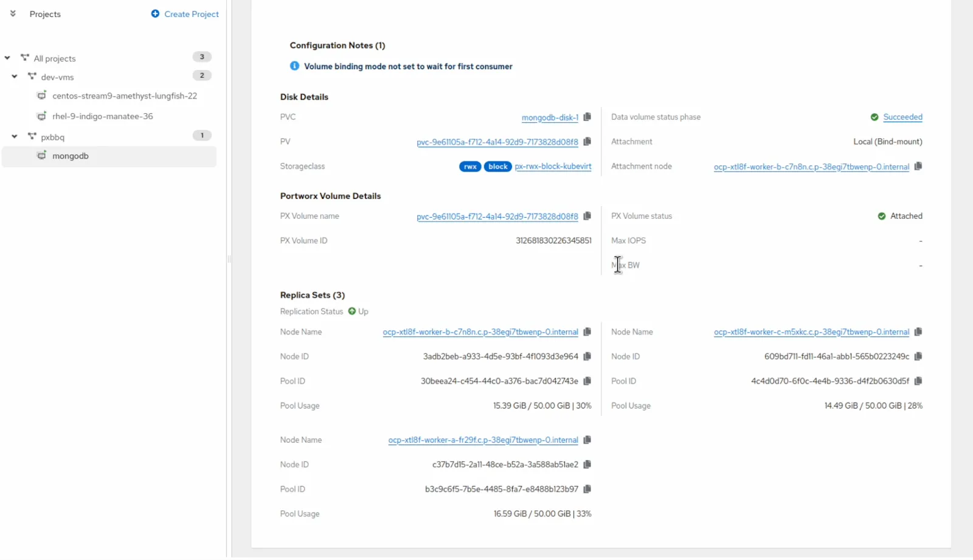
Task: Copy worker-a node name in Replica Sets
Action: pos(587,440)
